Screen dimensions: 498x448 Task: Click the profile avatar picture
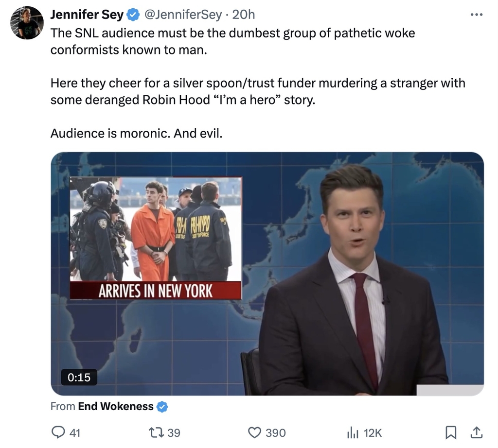pyautogui.click(x=27, y=23)
